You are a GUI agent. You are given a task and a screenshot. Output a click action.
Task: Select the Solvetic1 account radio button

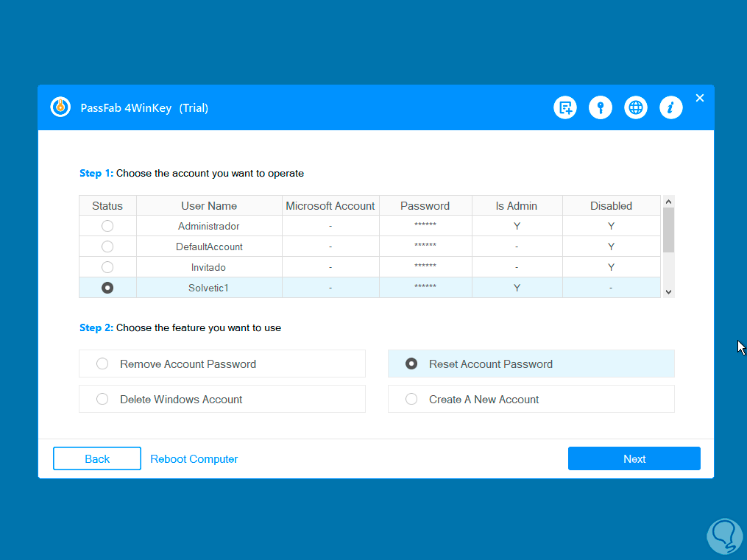pyautogui.click(x=107, y=288)
